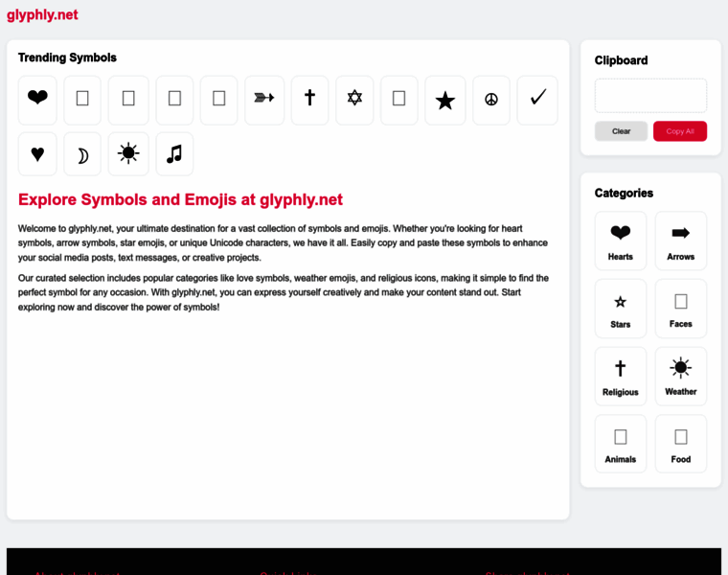Select the arrow symbol in Trending
This screenshot has width=728, height=575.
tap(264, 100)
